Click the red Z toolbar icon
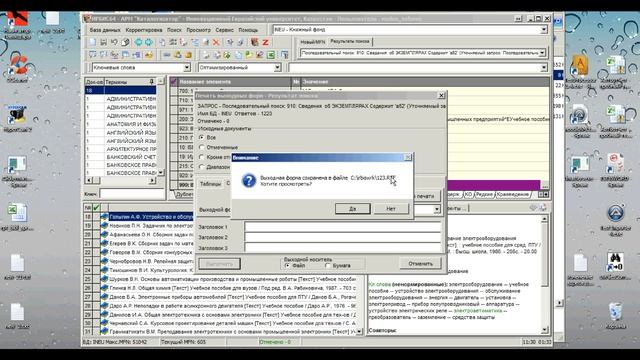This screenshot has width=640, height=360. 265,42
